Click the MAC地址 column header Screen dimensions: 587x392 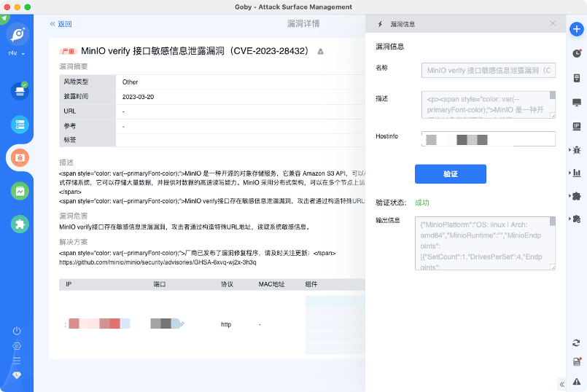[x=271, y=284]
